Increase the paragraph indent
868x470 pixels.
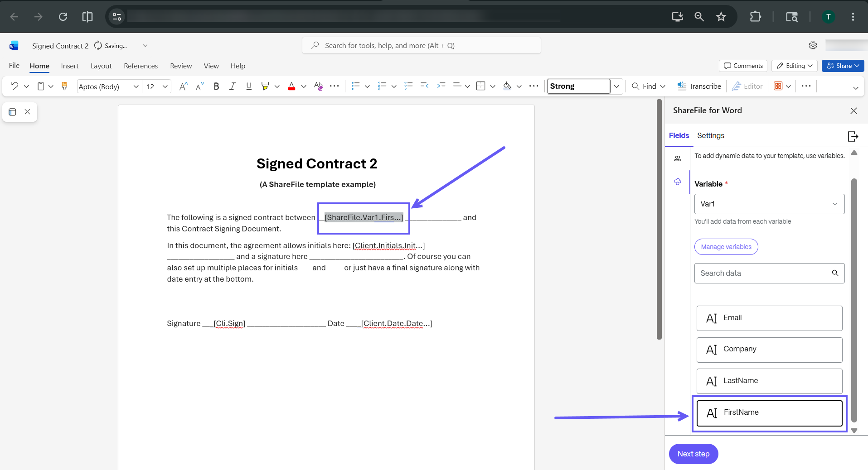[x=441, y=86]
